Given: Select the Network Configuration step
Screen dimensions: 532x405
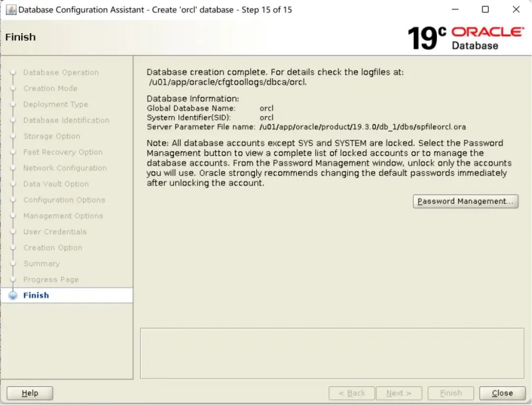Looking at the screenshot, I should 65,168.
